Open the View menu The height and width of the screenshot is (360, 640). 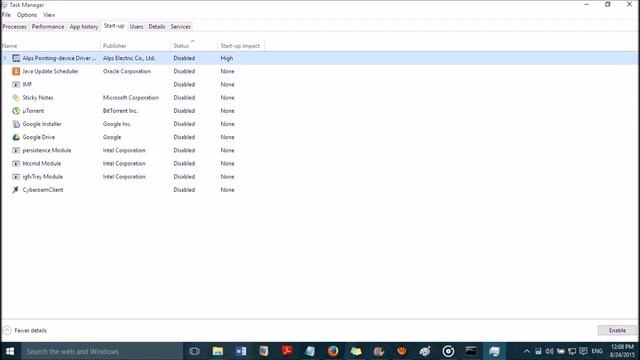[49, 15]
